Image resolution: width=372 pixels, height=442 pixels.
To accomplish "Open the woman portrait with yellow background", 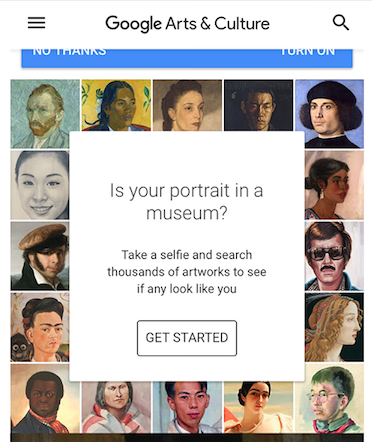I will click(116, 105).
